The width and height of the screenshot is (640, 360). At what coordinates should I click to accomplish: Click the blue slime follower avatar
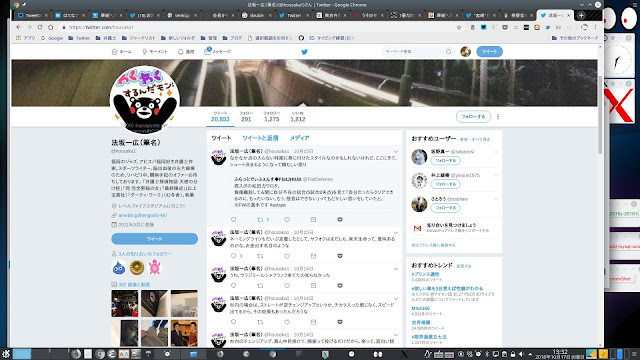point(119,267)
